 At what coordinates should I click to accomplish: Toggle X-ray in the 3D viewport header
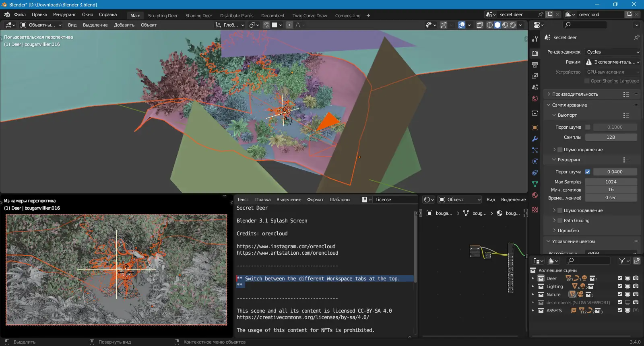480,25
